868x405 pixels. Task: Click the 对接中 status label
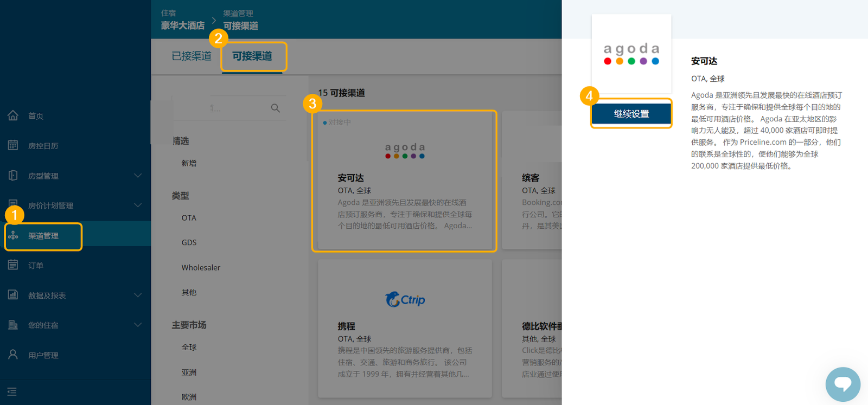coord(337,123)
